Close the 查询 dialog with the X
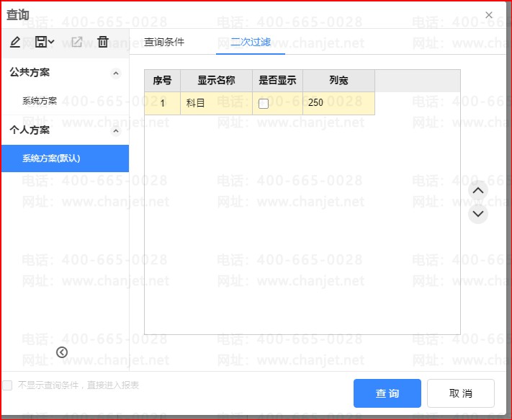512x420 pixels. (489, 15)
